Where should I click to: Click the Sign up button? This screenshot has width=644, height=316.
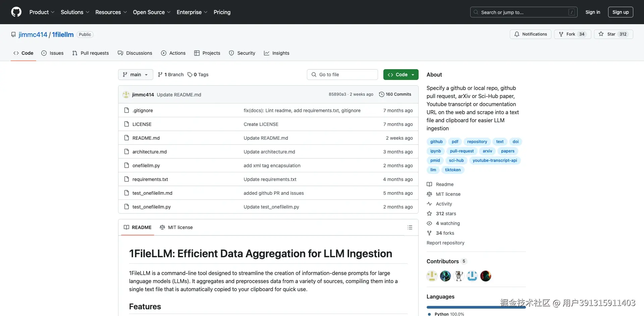pyautogui.click(x=621, y=12)
